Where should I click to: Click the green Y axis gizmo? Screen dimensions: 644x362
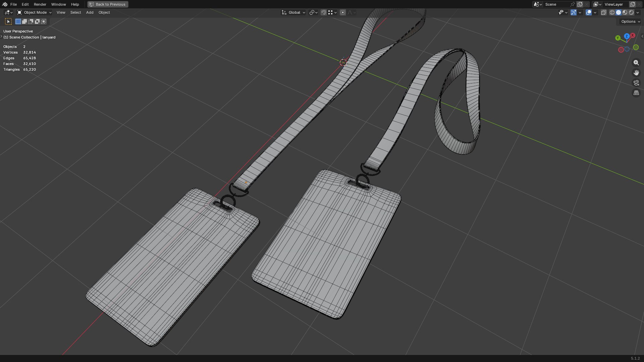pyautogui.click(x=618, y=38)
